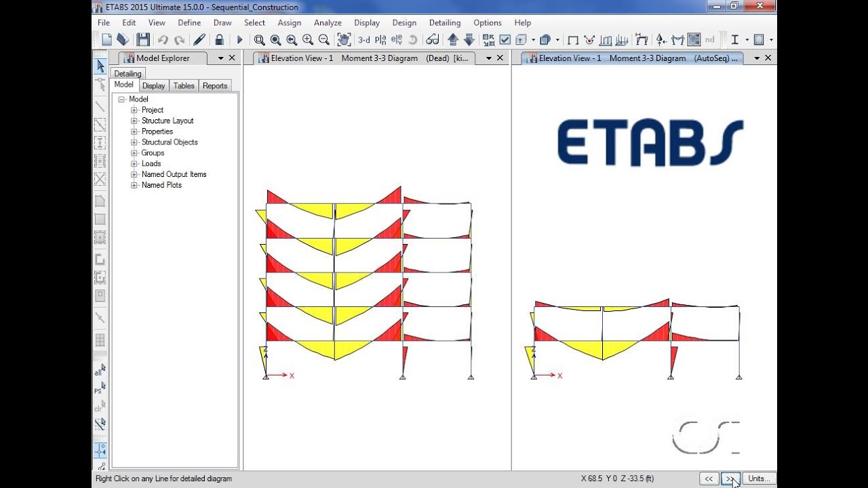Run analysis with the play arrow icon
Screen dimensions: 868x488
(239, 40)
